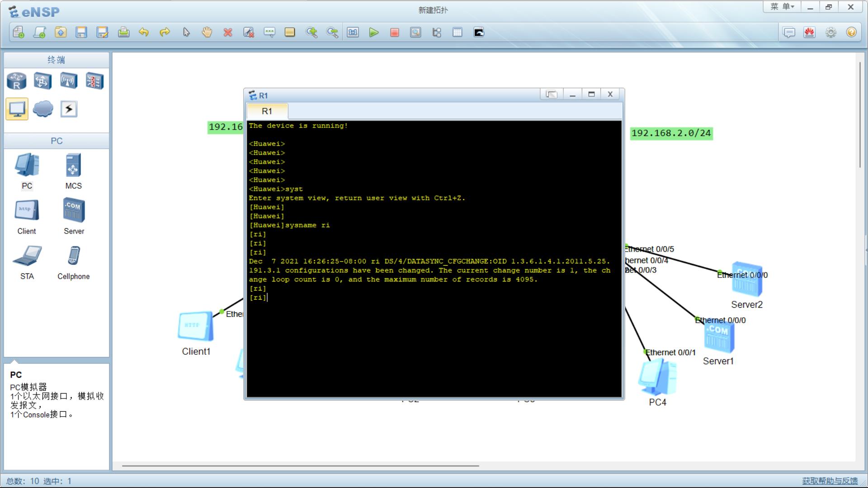This screenshot has width=868, height=488.
Task: Select the connection cable category
Action: point(69,109)
